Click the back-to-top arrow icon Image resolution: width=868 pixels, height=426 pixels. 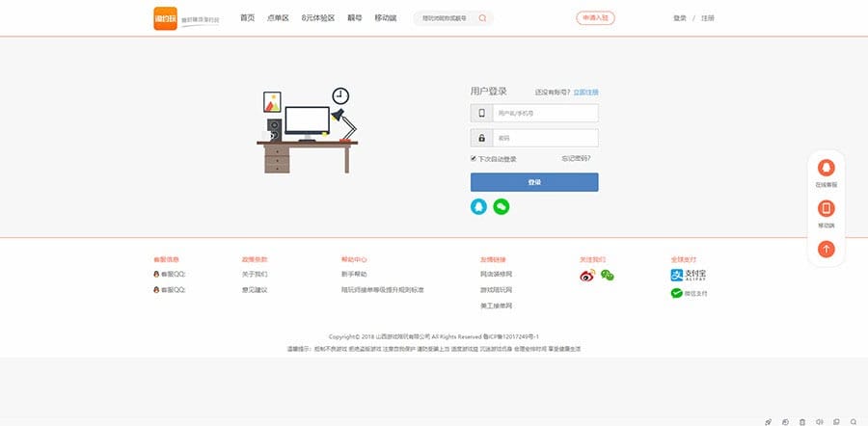(826, 249)
